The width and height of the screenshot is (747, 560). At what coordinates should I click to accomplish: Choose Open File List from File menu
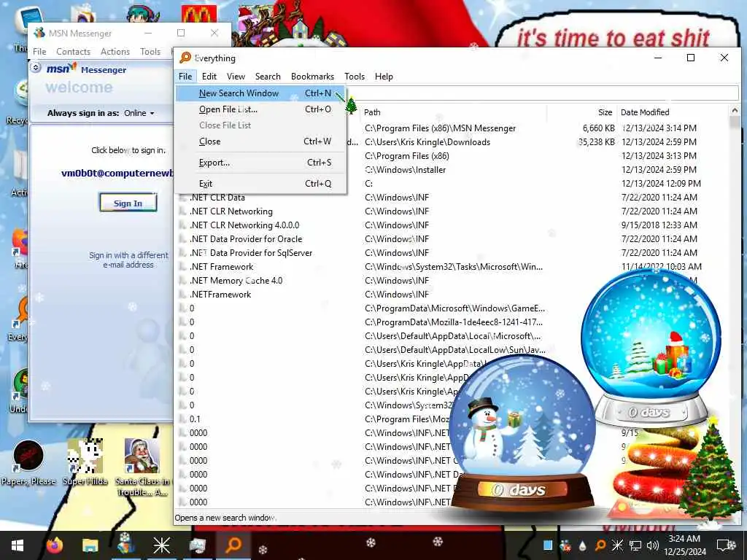point(260,109)
